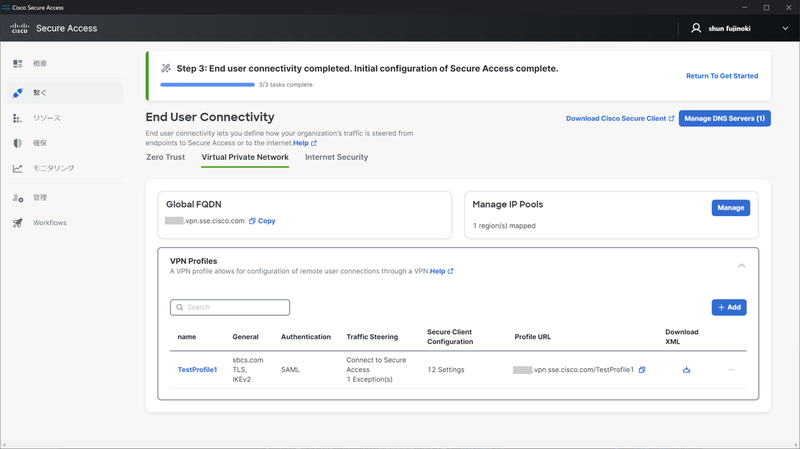Open the 確保 secure sidebar item
This screenshot has height=449, width=800.
65,143
